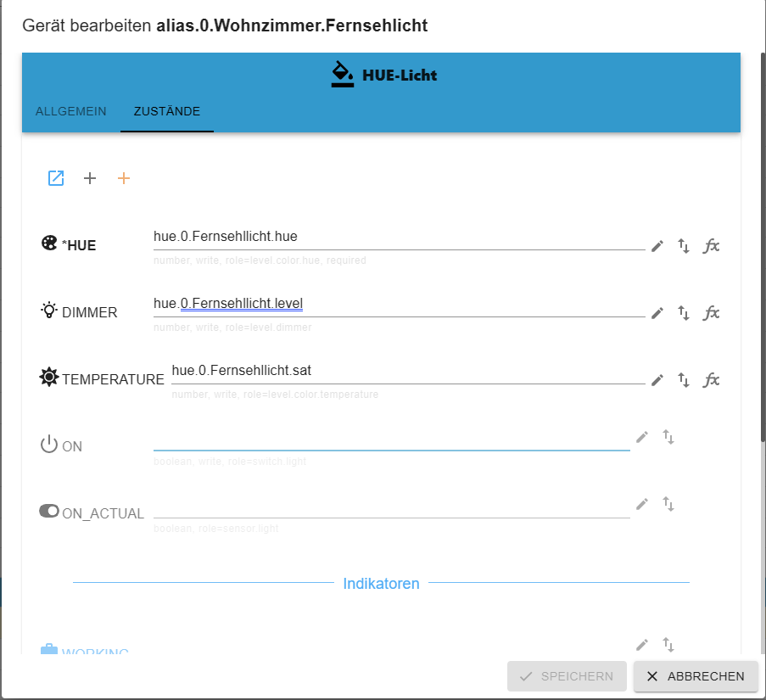
Task: Click the pencil icon in ON row
Action: [x=642, y=437]
